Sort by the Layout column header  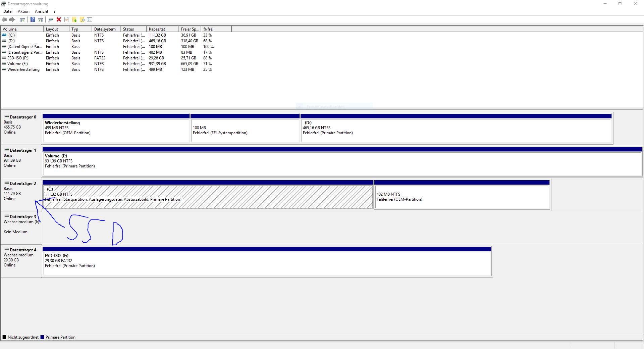[56, 29]
